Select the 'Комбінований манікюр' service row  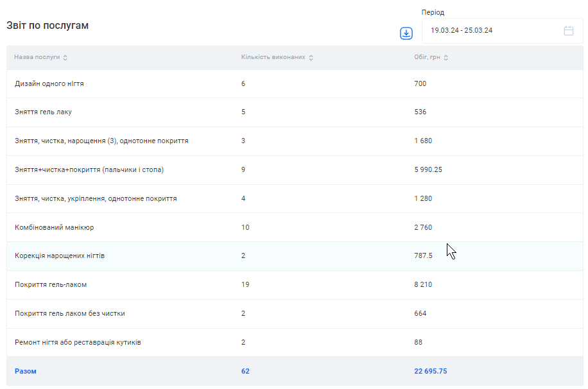click(x=54, y=227)
